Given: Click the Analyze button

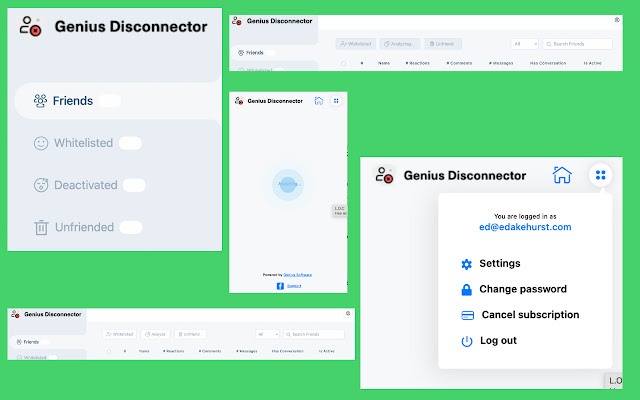Looking at the screenshot, I should pyautogui.click(x=156, y=334).
